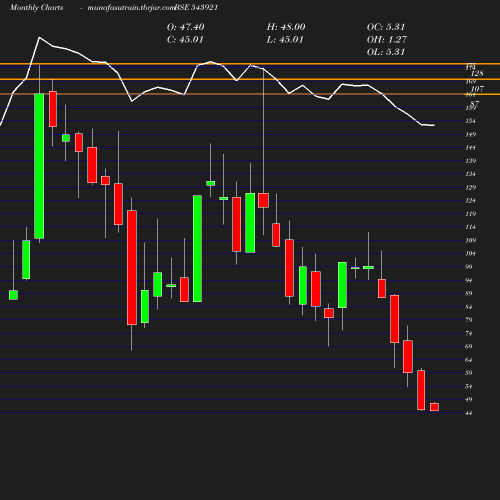This screenshot has width=500, height=500.
Task: Click the 79 price axis label
Action: (469, 320)
